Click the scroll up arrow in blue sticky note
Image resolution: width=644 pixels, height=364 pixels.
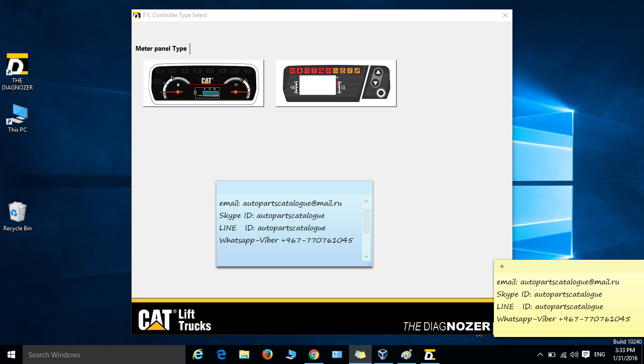click(366, 201)
